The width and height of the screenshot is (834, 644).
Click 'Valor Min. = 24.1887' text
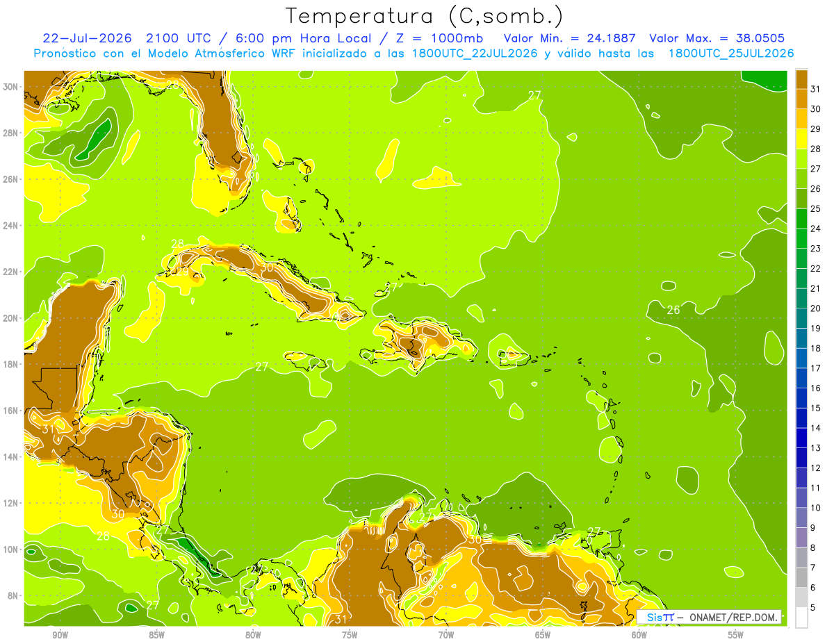[x=570, y=38]
